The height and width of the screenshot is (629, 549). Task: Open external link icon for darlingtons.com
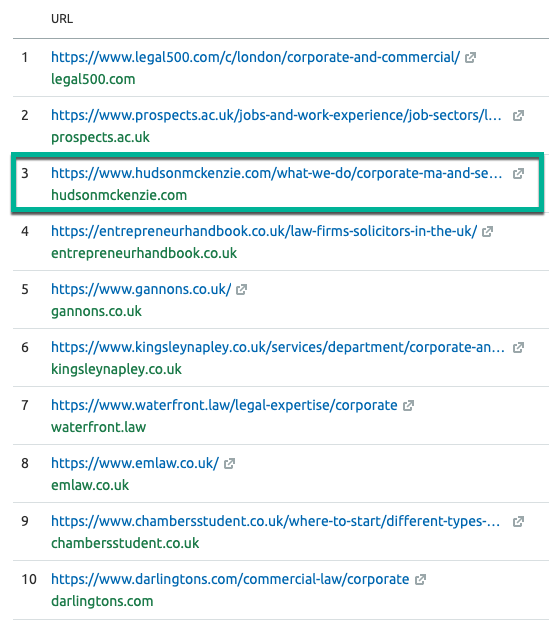tap(420, 580)
